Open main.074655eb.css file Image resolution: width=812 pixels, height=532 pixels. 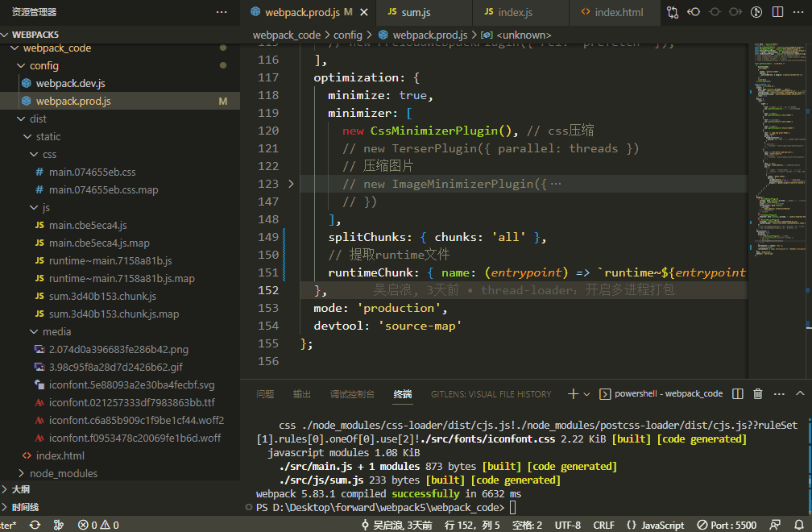coord(119,172)
